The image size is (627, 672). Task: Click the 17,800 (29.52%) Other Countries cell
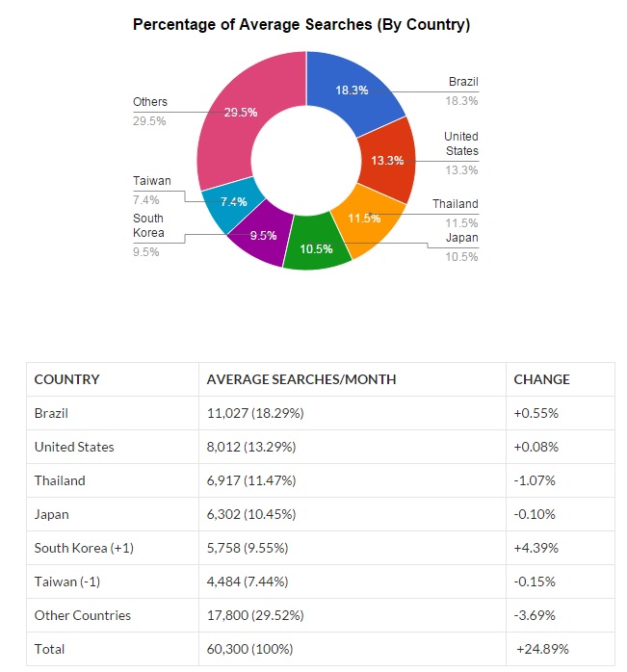coord(353,615)
